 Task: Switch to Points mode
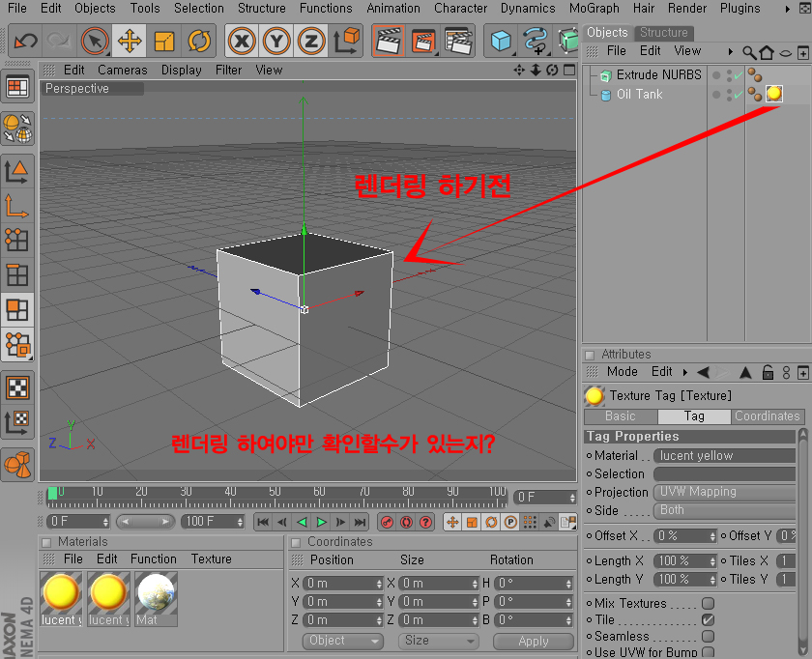click(17, 240)
